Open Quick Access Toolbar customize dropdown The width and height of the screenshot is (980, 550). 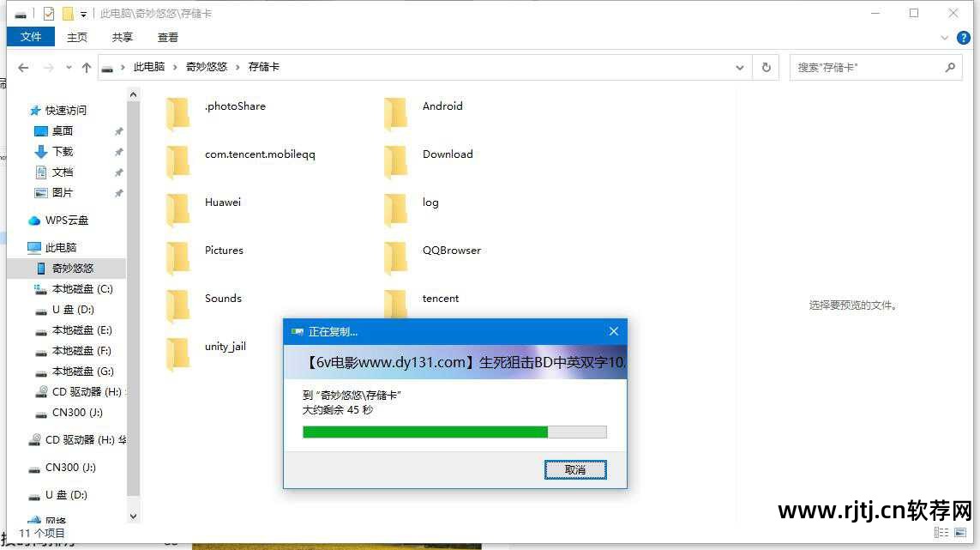(83, 14)
